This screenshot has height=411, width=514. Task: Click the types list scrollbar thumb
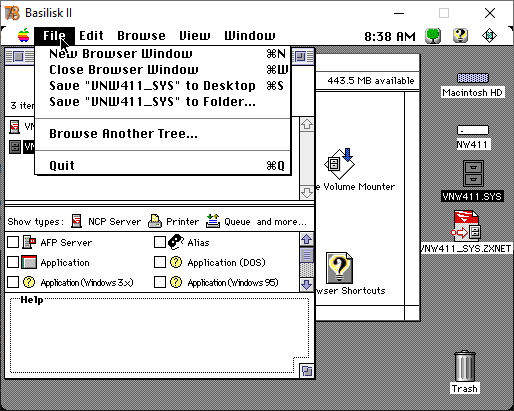(307, 255)
